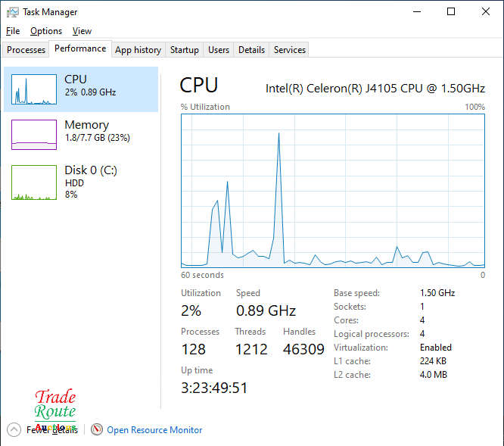
Task: Click the Open Resource Monitor link
Action: click(x=154, y=430)
